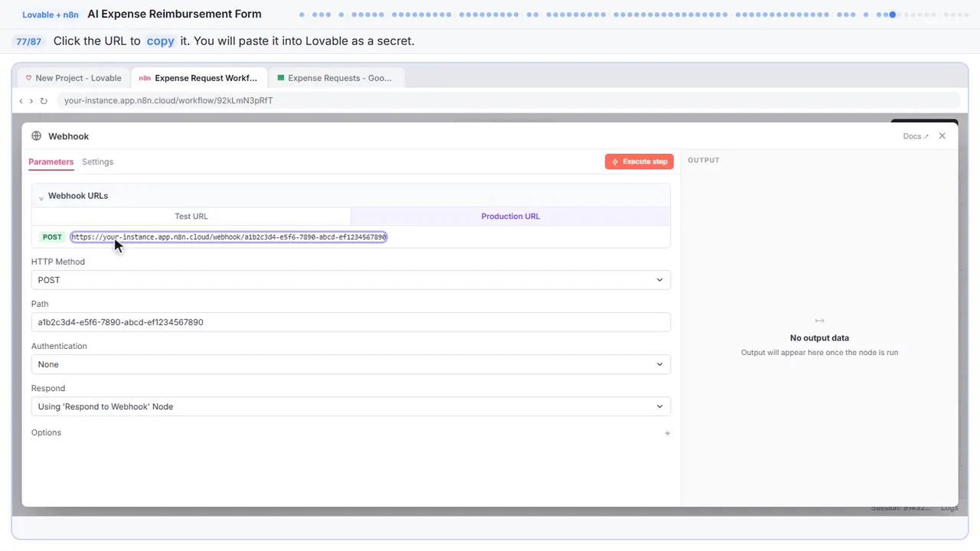Click browser back arrow
This screenshot has width=980, height=551.
click(21, 101)
